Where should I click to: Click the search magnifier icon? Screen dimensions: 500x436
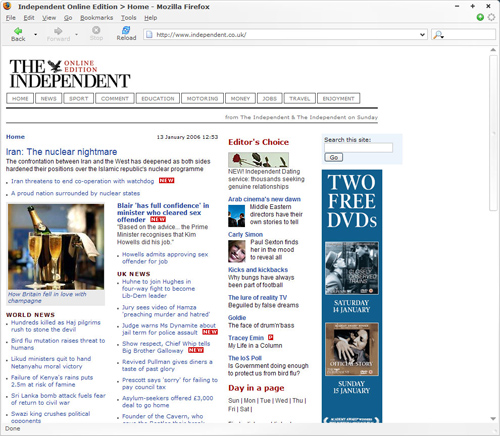pyautogui.click(x=438, y=34)
